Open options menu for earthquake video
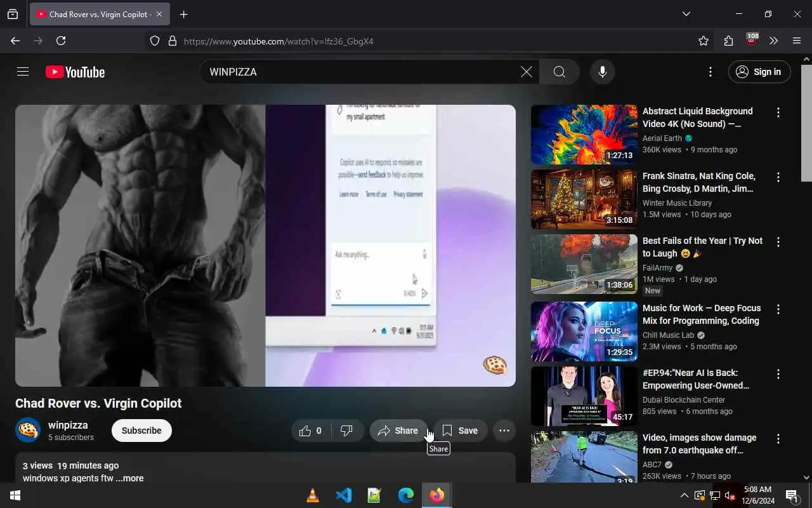This screenshot has width=812, height=508. click(x=778, y=439)
